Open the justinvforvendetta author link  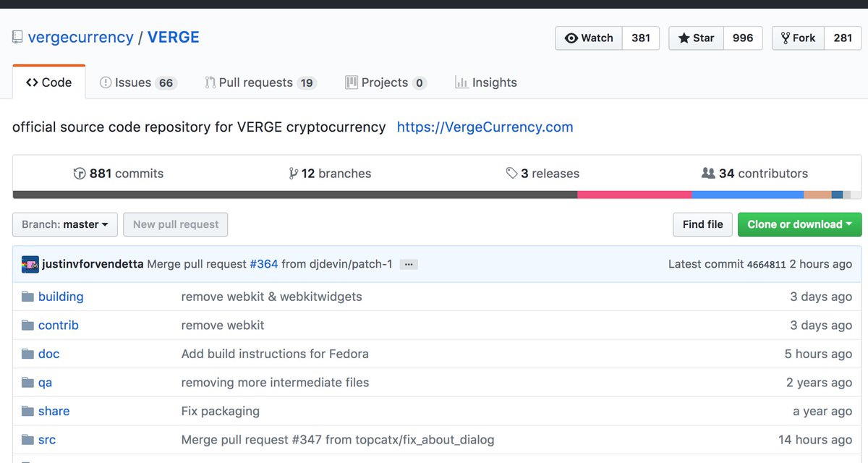(93, 264)
